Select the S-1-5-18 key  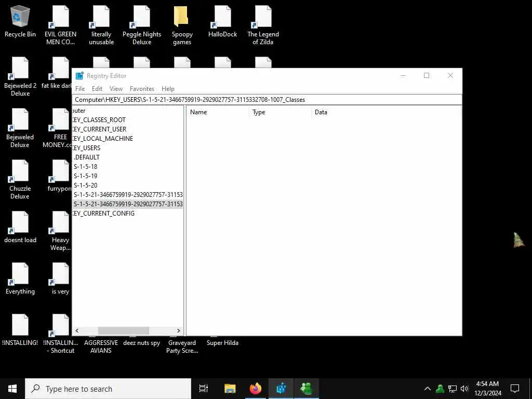coord(86,167)
